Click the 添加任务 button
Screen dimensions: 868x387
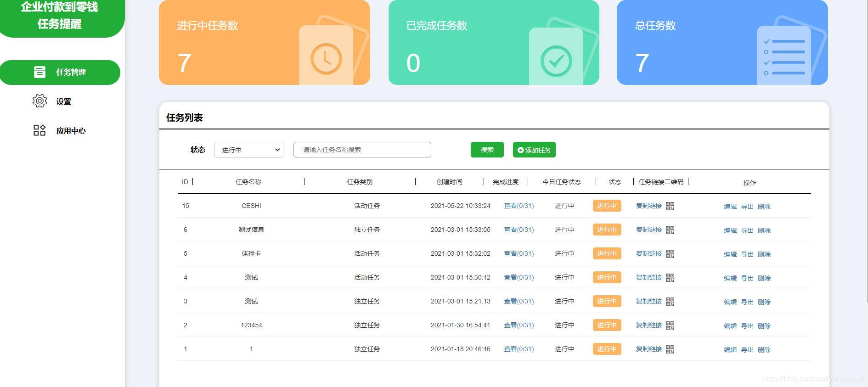point(534,150)
